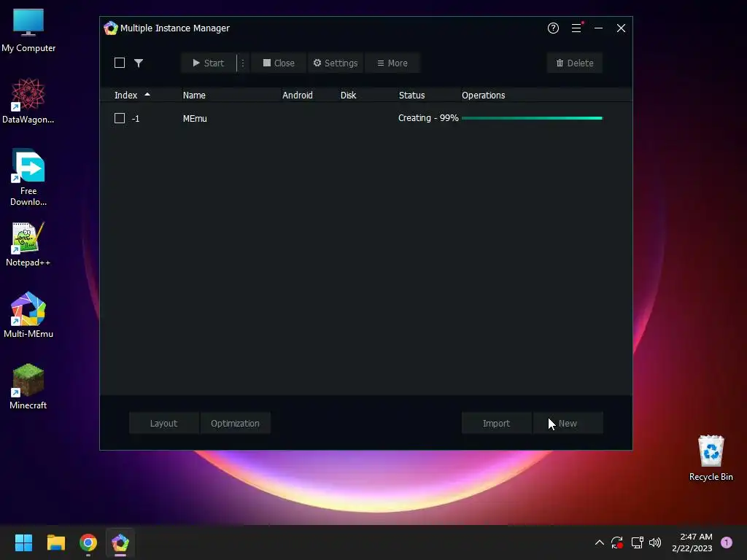Click the sync update tray icon
This screenshot has width=747, height=560.
point(617,542)
